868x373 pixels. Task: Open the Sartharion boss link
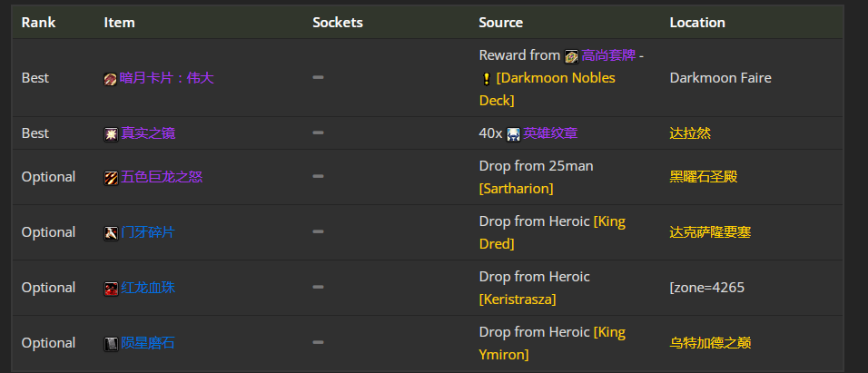point(516,189)
